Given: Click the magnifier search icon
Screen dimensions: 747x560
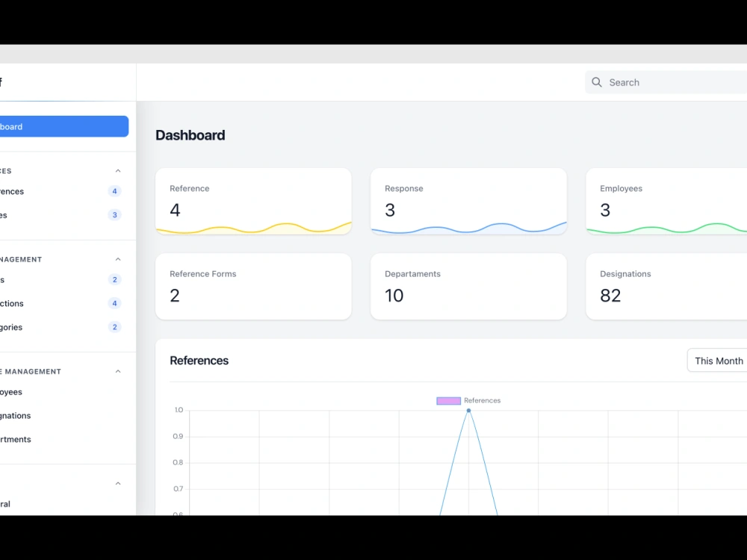Looking at the screenshot, I should pos(596,82).
